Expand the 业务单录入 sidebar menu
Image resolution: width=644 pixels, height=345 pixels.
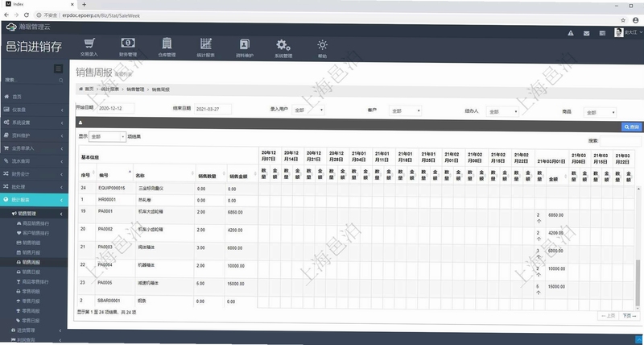pyautogui.click(x=34, y=148)
